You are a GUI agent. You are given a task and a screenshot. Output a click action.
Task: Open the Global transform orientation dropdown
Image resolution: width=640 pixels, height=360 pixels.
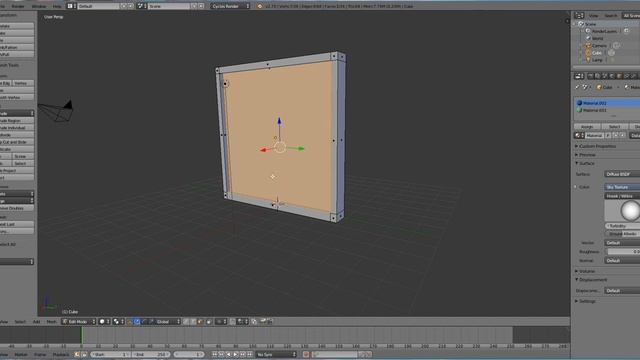point(168,322)
